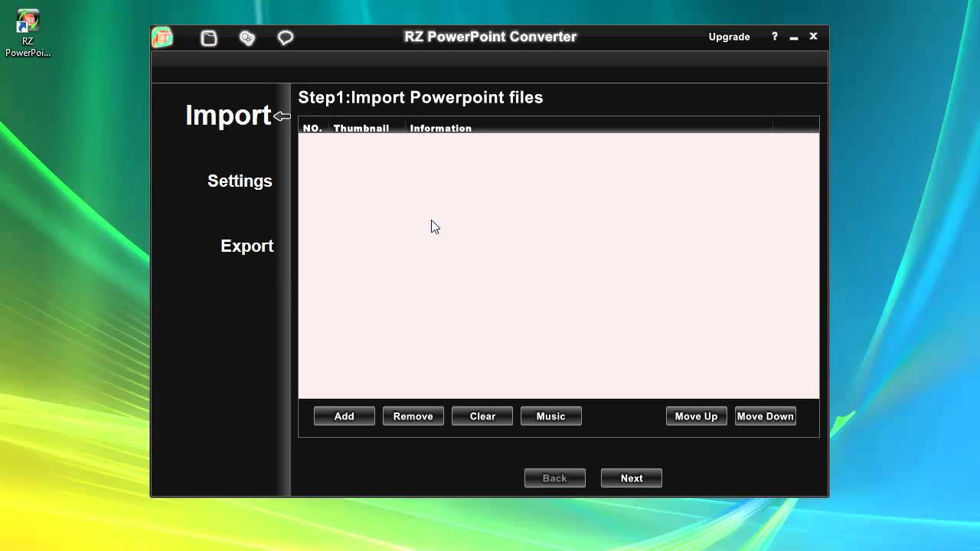The width and height of the screenshot is (980, 551).
Task: Click the file window icon in title bar
Action: click(209, 37)
